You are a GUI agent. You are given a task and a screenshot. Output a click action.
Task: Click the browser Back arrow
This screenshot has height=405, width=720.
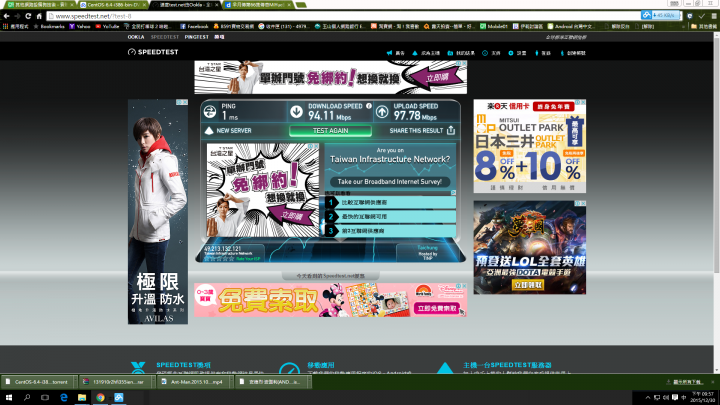click(6, 16)
